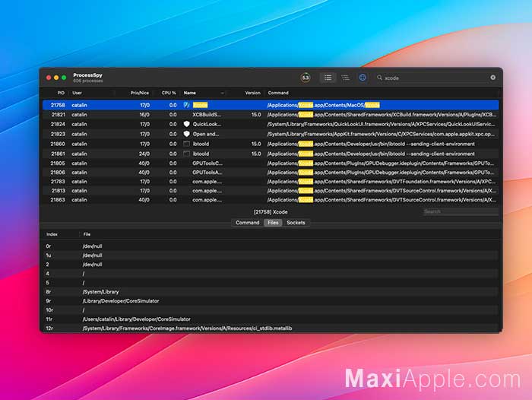Image resolution: width=532 pixels, height=400 pixels.
Task: Sort by User column header
Action: pos(77,93)
